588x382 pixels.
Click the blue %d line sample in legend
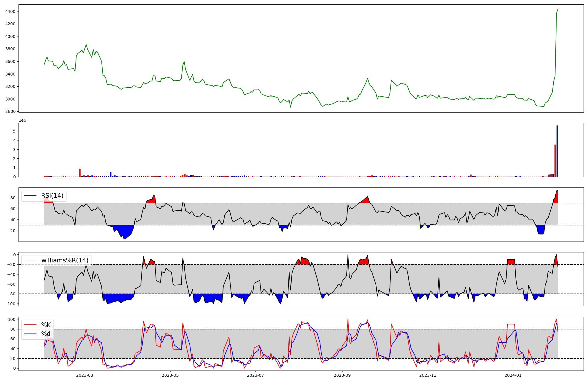pyautogui.click(x=30, y=334)
